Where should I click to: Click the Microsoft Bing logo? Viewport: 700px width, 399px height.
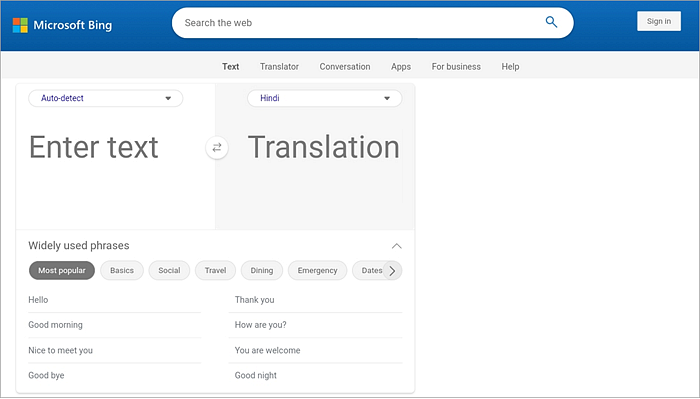click(x=62, y=25)
